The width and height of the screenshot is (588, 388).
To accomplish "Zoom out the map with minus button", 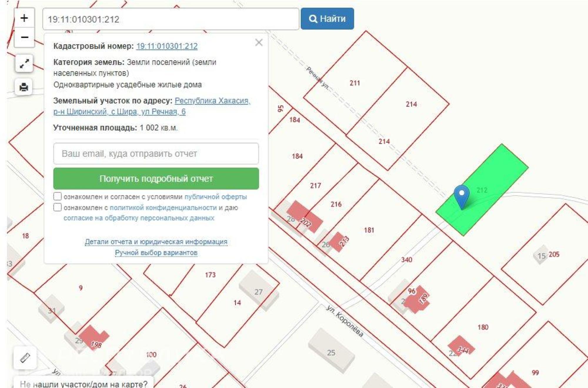I will point(24,37).
